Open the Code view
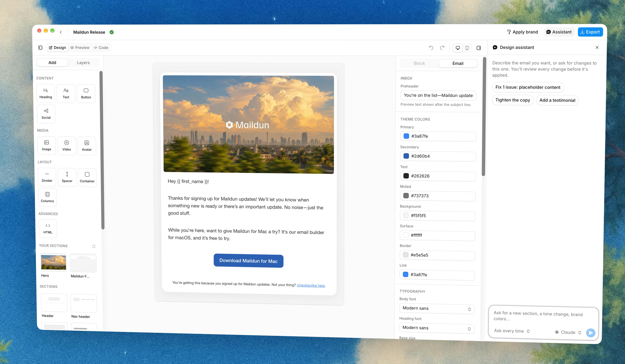625x364 pixels. click(101, 48)
